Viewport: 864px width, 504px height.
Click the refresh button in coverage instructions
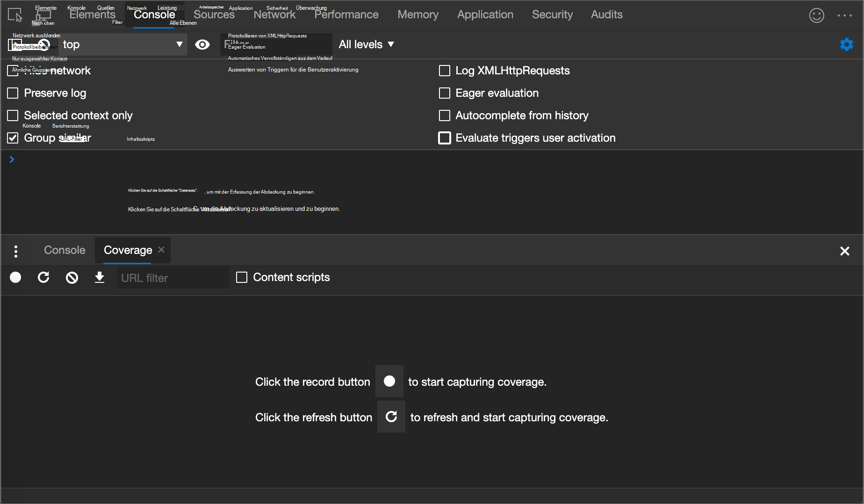point(391,417)
